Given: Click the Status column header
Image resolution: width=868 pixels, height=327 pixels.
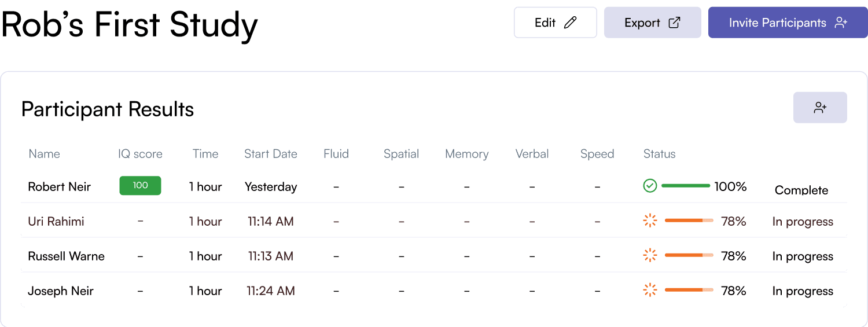Looking at the screenshot, I should tap(659, 154).
